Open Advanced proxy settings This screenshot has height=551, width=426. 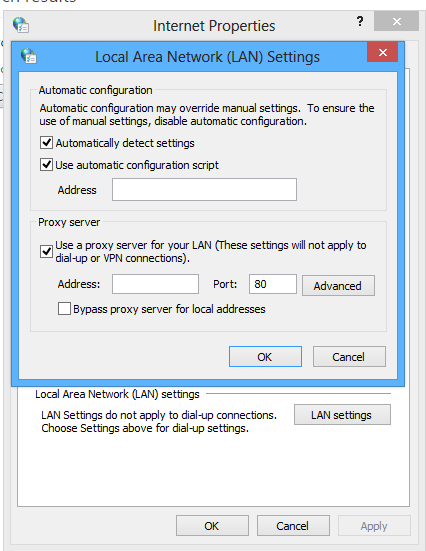338,286
